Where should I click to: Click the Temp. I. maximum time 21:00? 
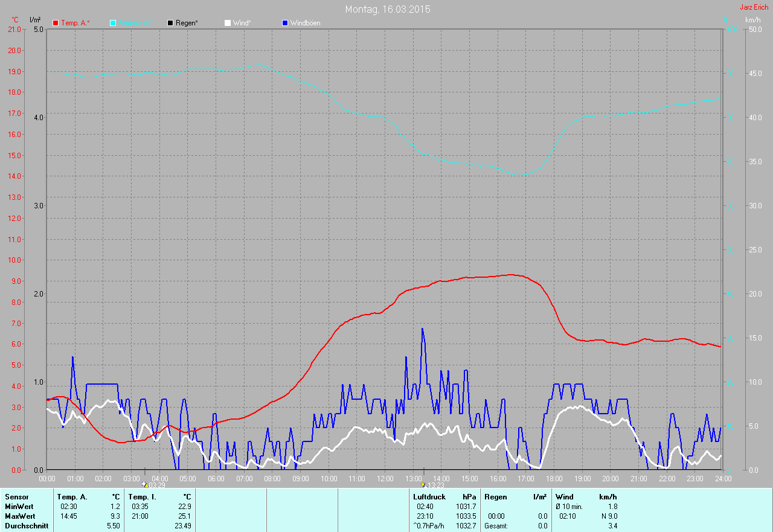click(x=140, y=516)
